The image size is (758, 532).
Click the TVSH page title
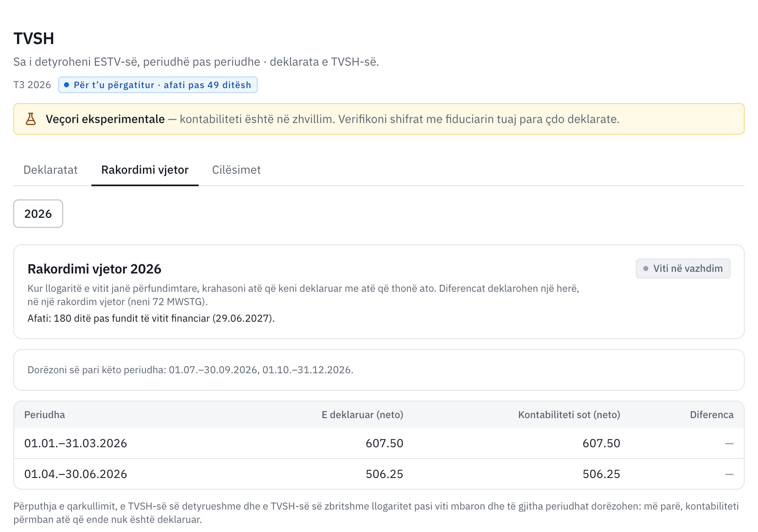[x=34, y=39]
